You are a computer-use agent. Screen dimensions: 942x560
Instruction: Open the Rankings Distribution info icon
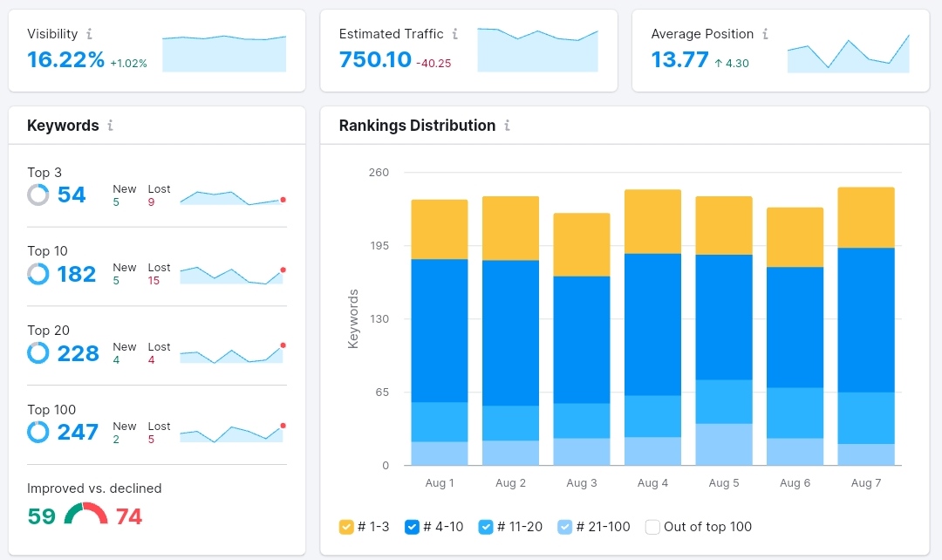pyautogui.click(x=507, y=125)
